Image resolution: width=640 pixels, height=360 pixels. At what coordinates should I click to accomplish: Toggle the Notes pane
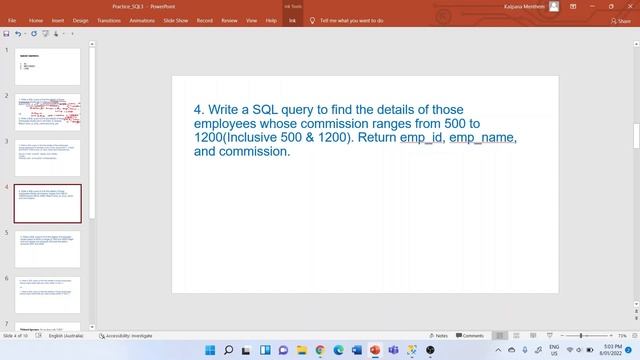[x=438, y=336]
